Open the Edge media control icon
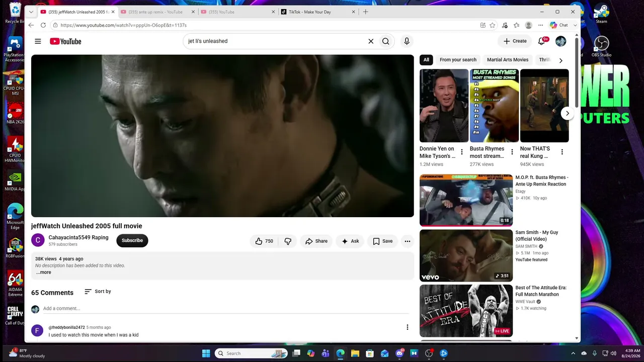Viewport: 644px width, 362px height. (x=505, y=25)
